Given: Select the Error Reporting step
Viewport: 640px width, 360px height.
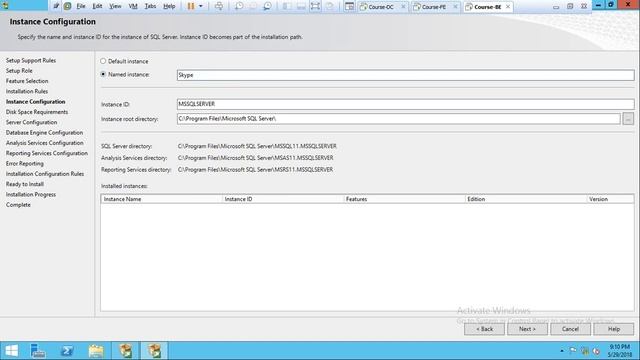Looking at the screenshot, I should pyautogui.click(x=25, y=164).
